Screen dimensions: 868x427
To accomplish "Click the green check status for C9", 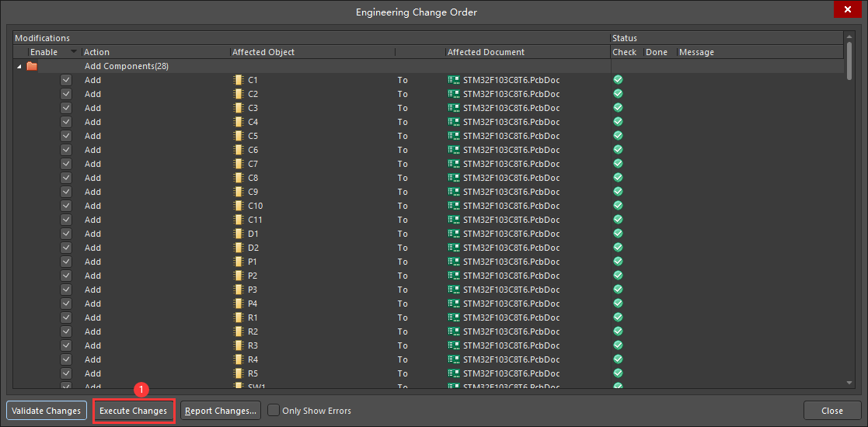I will point(619,192).
